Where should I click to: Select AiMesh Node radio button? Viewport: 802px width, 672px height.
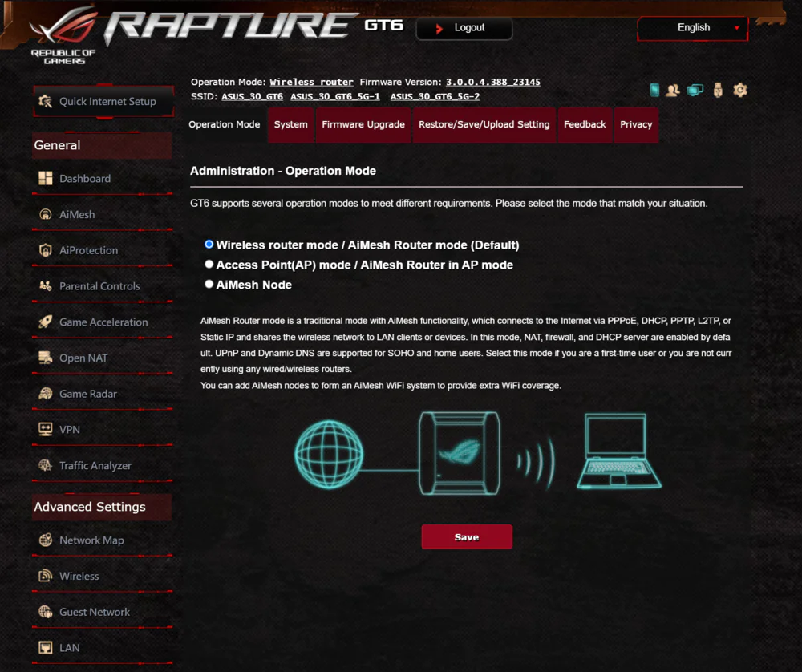tap(209, 285)
